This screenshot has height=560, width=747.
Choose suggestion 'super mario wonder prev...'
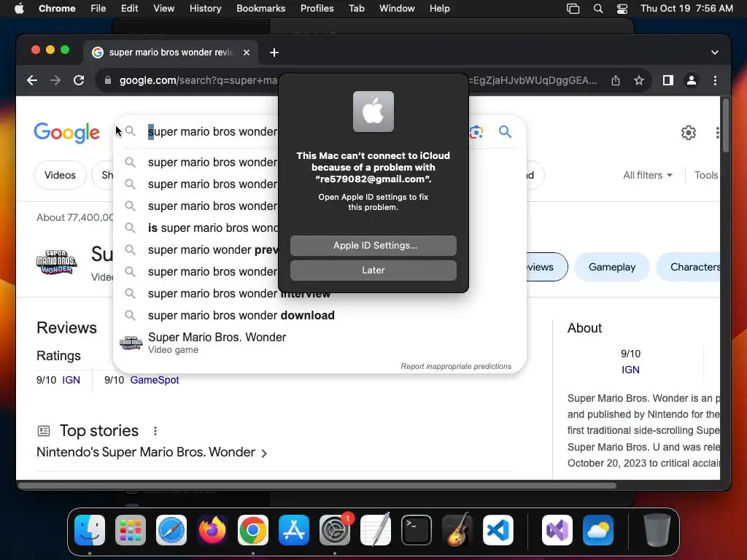pyautogui.click(x=212, y=249)
